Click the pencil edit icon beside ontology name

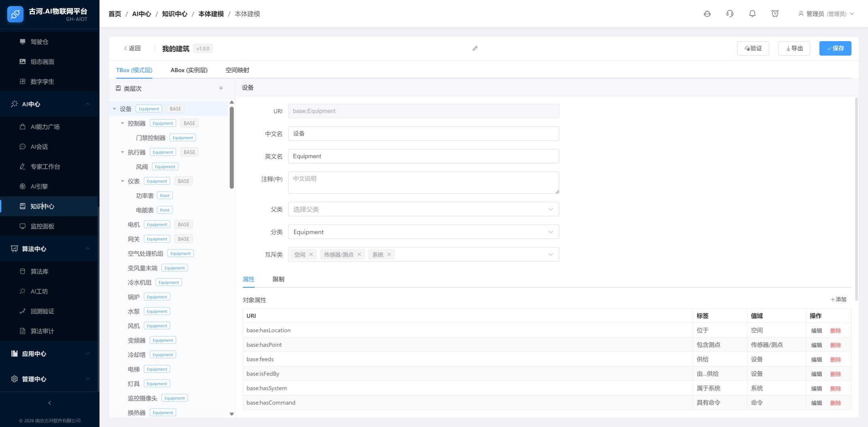pyautogui.click(x=475, y=48)
